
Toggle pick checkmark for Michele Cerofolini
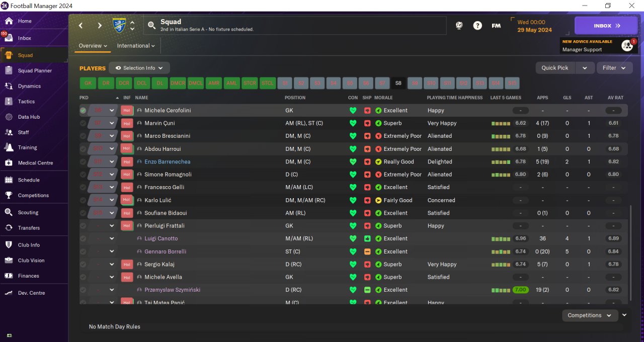pyautogui.click(x=83, y=111)
